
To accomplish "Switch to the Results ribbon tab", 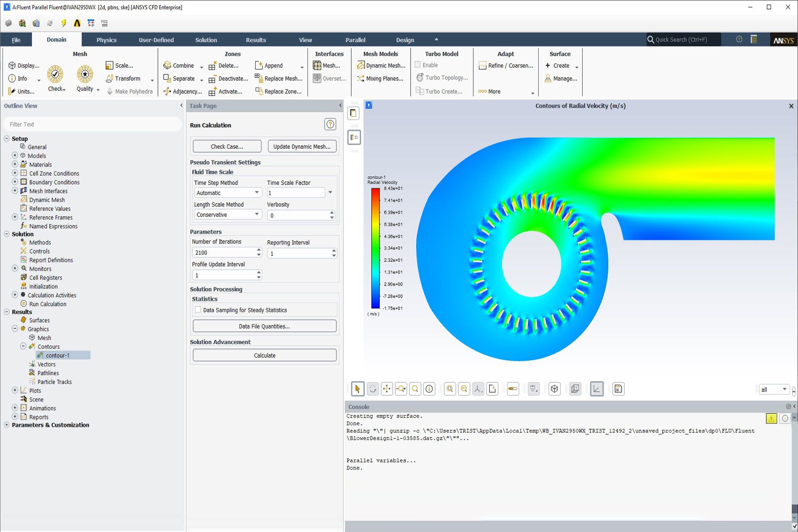I will (256, 40).
